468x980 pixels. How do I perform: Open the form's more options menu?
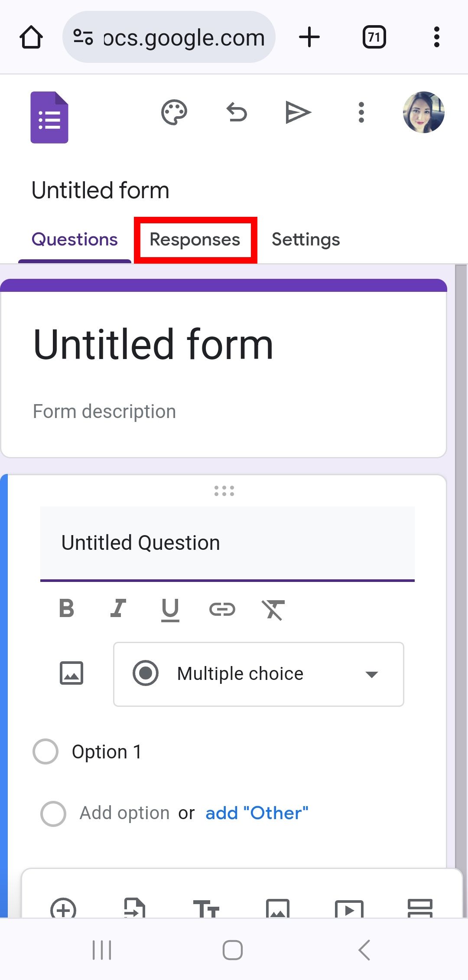361,113
